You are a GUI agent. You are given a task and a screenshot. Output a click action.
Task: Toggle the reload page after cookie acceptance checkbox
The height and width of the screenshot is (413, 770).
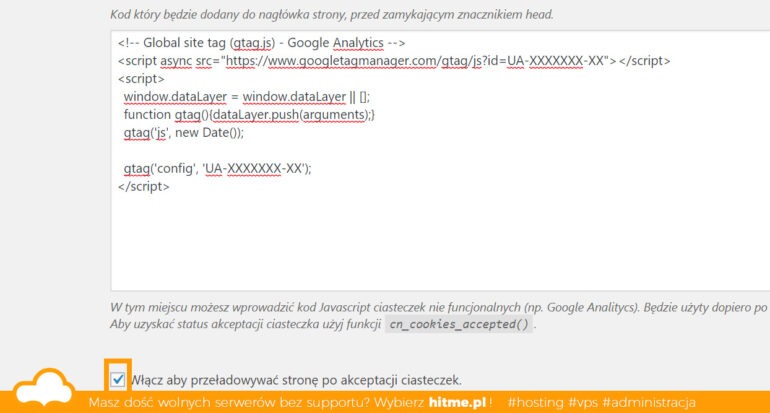click(117, 380)
